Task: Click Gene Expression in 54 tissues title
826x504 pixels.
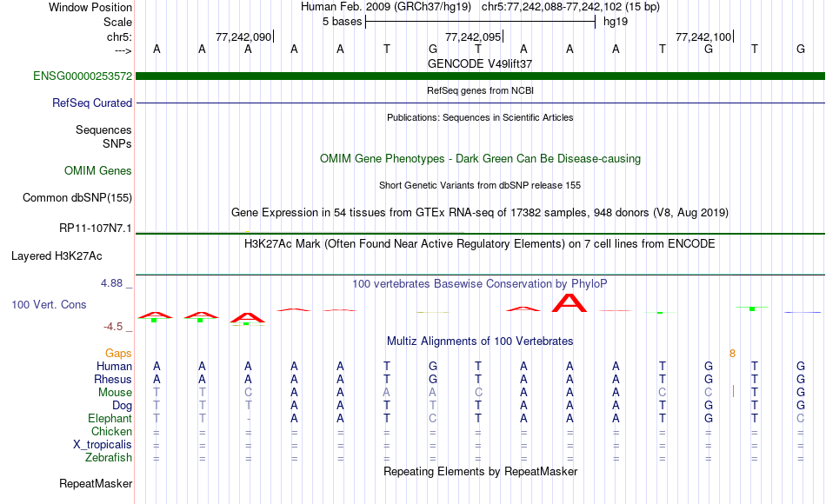Action: click(x=480, y=212)
